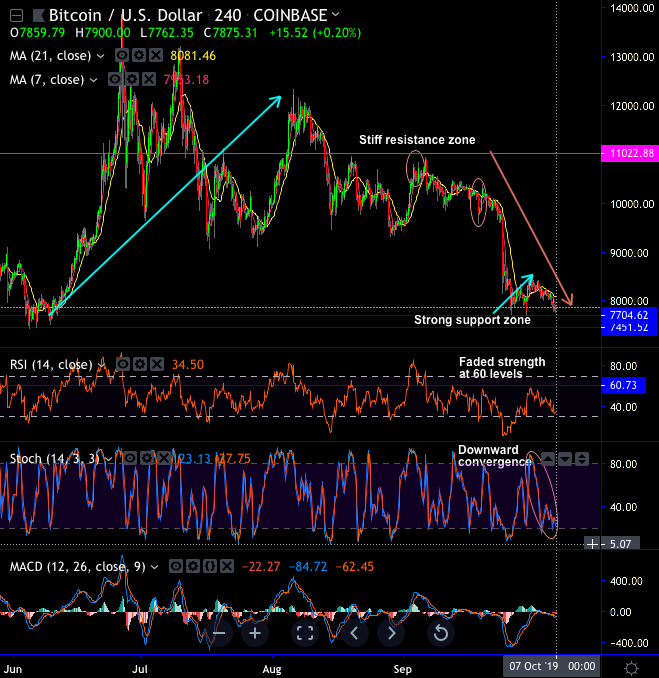
Task: Expand the MA (21, close) chevron
Action: click(103, 56)
